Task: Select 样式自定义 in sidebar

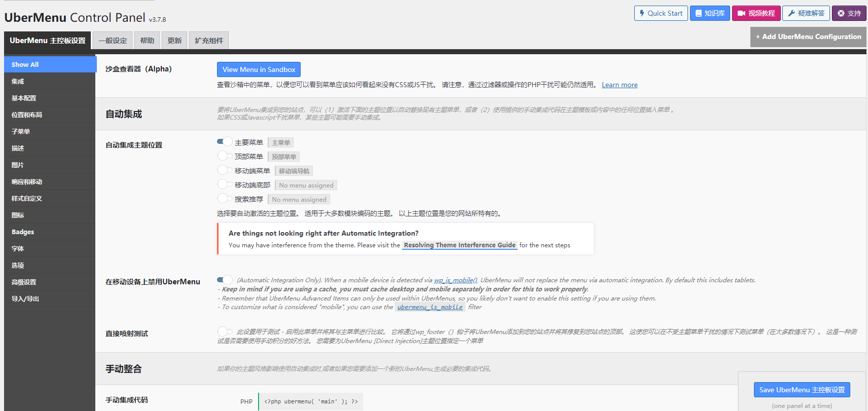Action: (x=50, y=198)
